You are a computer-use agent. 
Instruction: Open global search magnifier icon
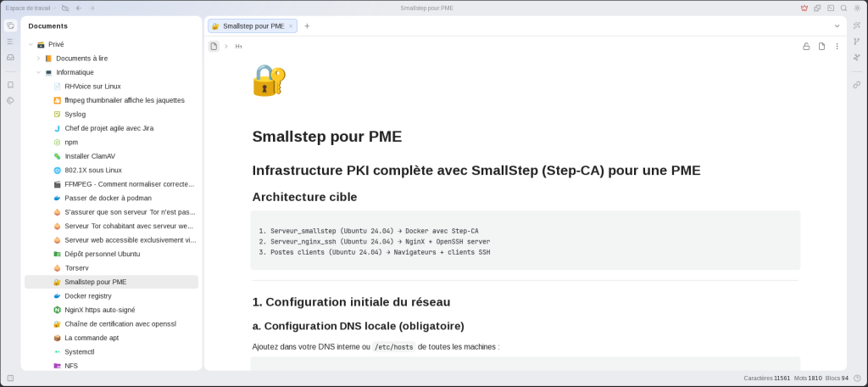(843, 8)
